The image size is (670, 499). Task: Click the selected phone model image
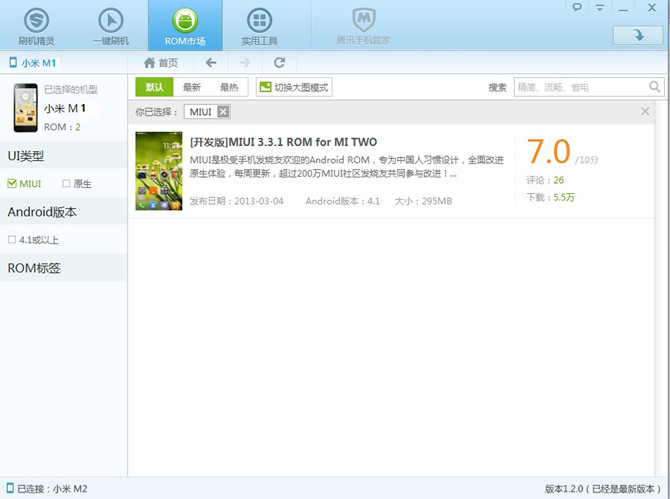click(x=25, y=108)
